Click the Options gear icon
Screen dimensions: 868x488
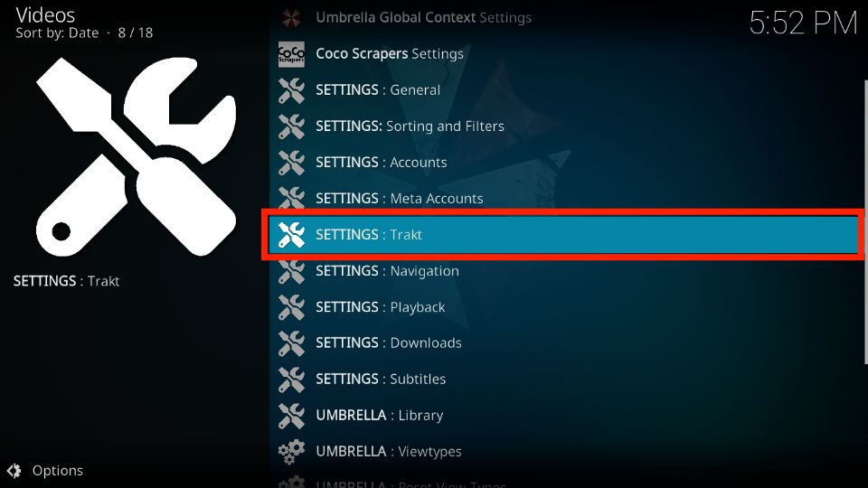(x=14, y=471)
